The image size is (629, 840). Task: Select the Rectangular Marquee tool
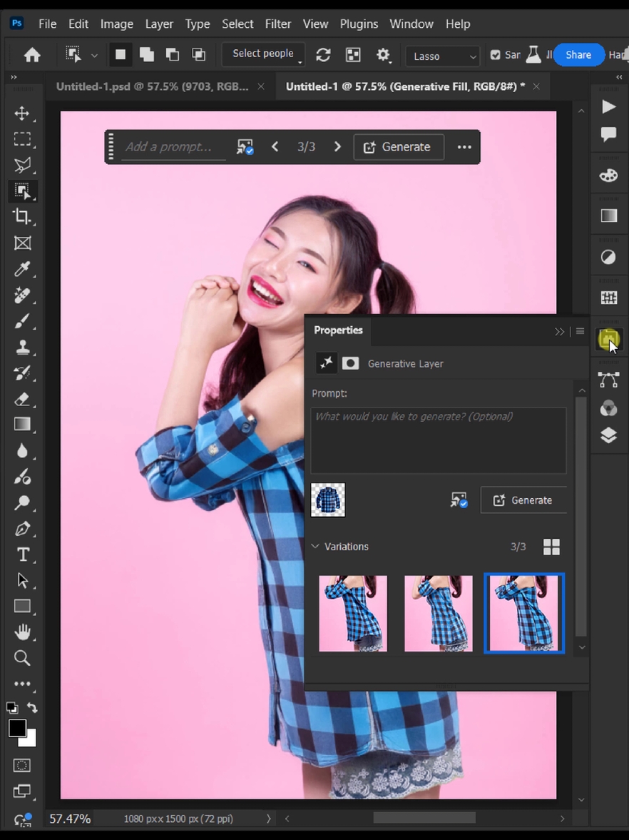[22, 139]
